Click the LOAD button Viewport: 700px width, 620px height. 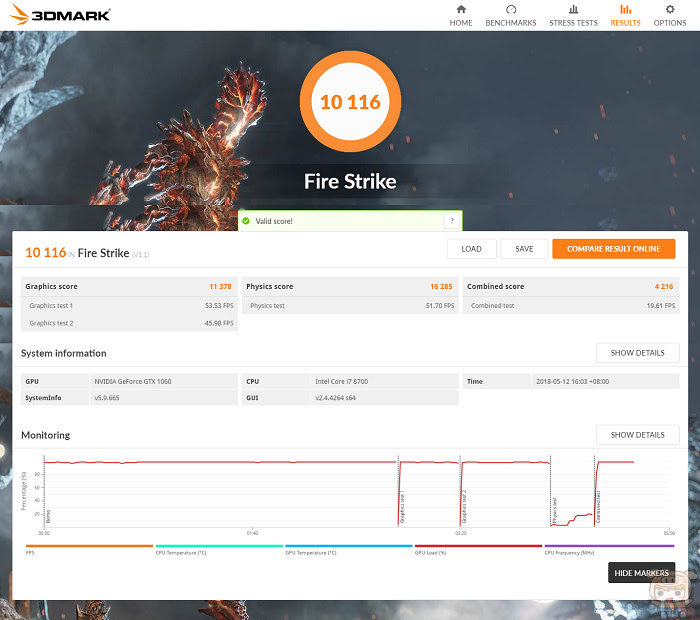(x=471, y=249)
